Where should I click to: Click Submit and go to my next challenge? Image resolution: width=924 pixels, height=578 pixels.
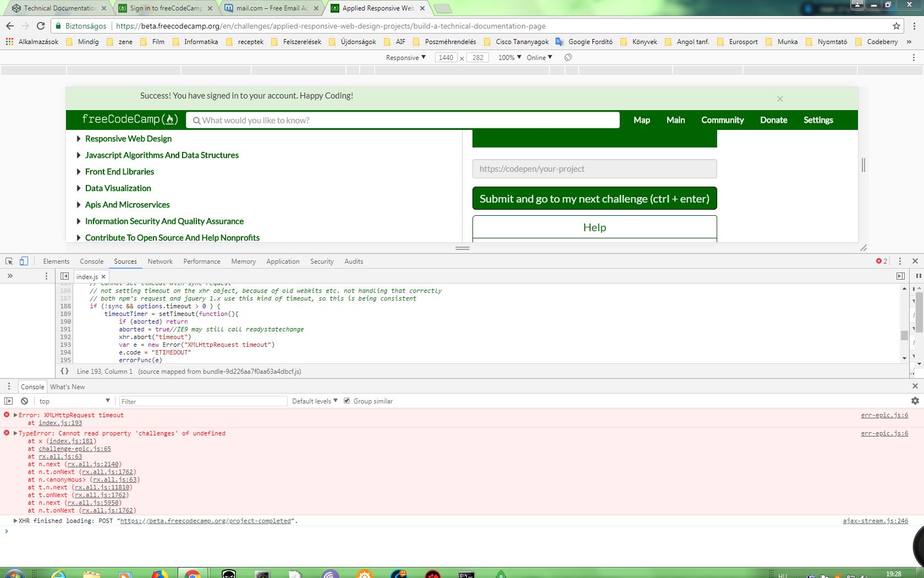click(594, 198)
